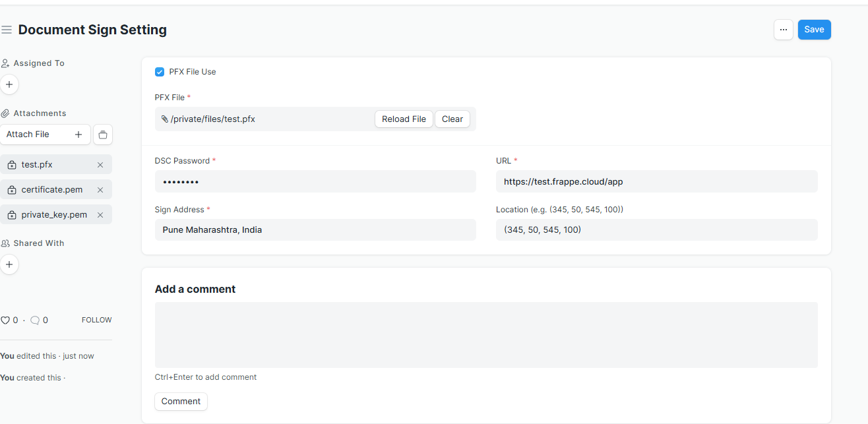Click the plus icon under Assigned To
The width and height of the screenshot is (868, 424).
click(x=9, y=84)
